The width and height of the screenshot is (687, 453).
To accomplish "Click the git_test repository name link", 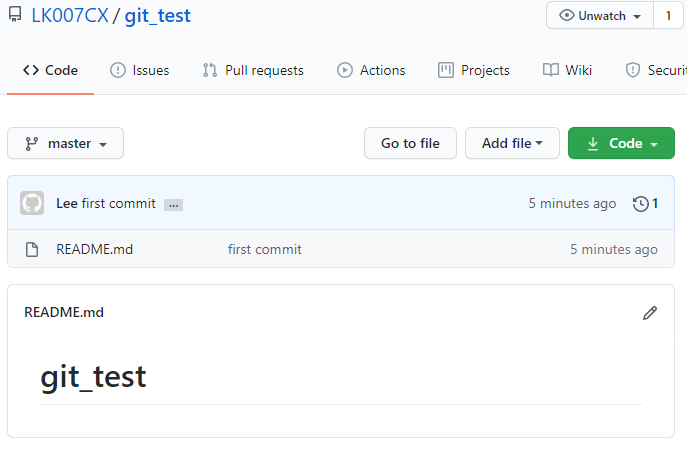I will (158, 16).
